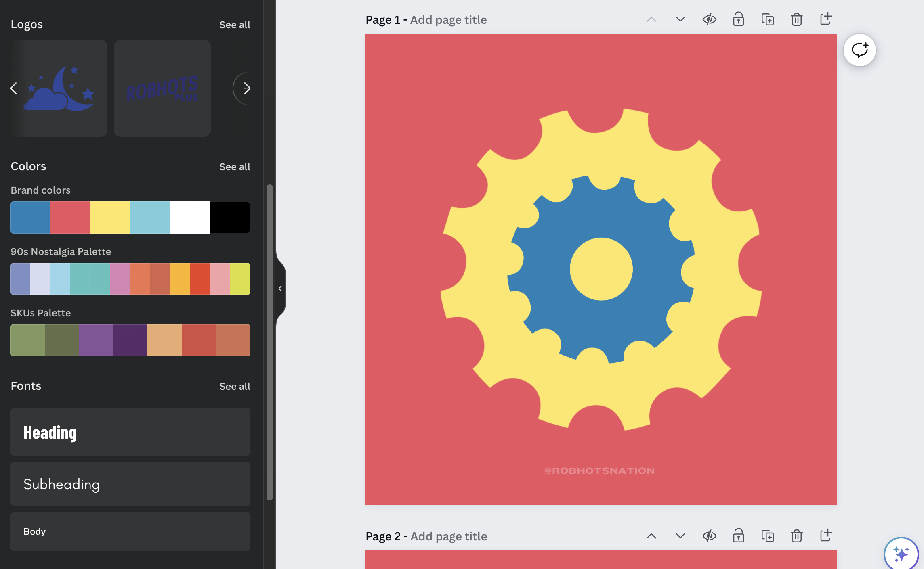Screen dimensions: 924x569
Task: Hide Page 1 using the eye icon
Action: pos(709,19)
